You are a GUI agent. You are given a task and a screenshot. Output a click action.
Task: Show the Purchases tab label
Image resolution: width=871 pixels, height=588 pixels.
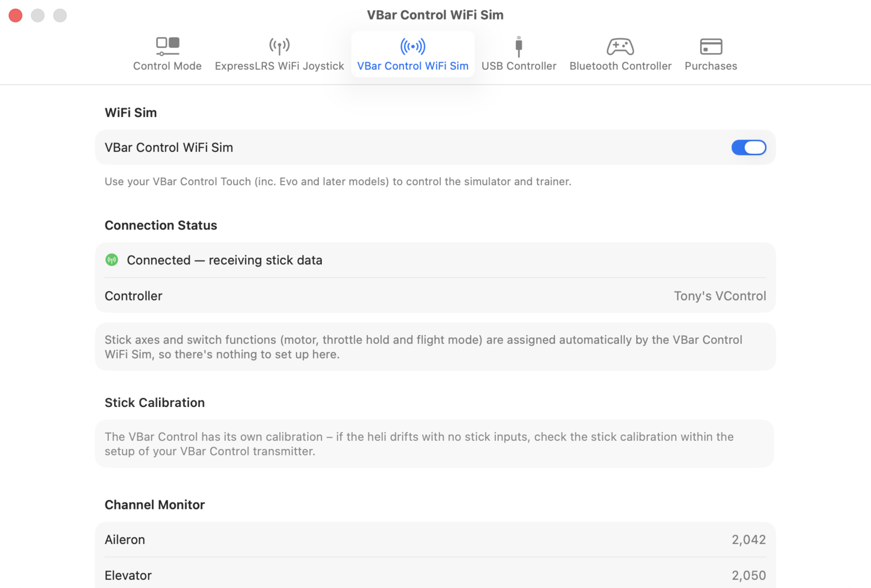pyautogui.click(x=711, y=66)
